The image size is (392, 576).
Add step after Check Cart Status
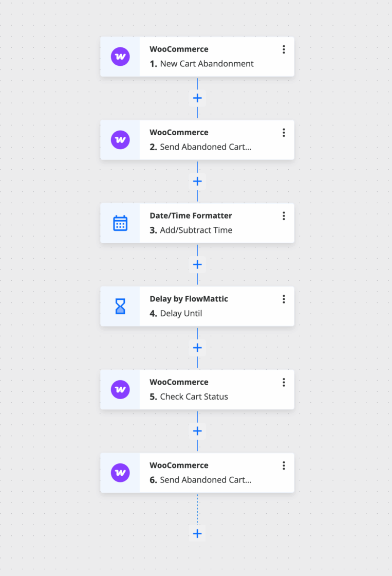[x=197, y=431]
